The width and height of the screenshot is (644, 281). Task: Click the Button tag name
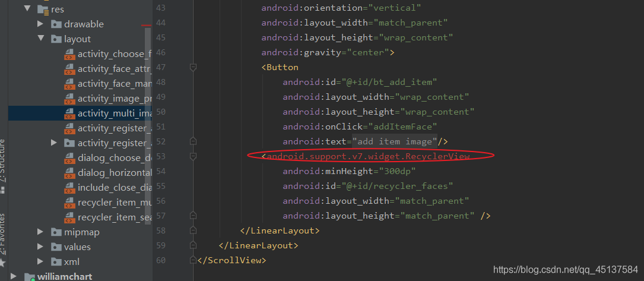coord(283,67)
